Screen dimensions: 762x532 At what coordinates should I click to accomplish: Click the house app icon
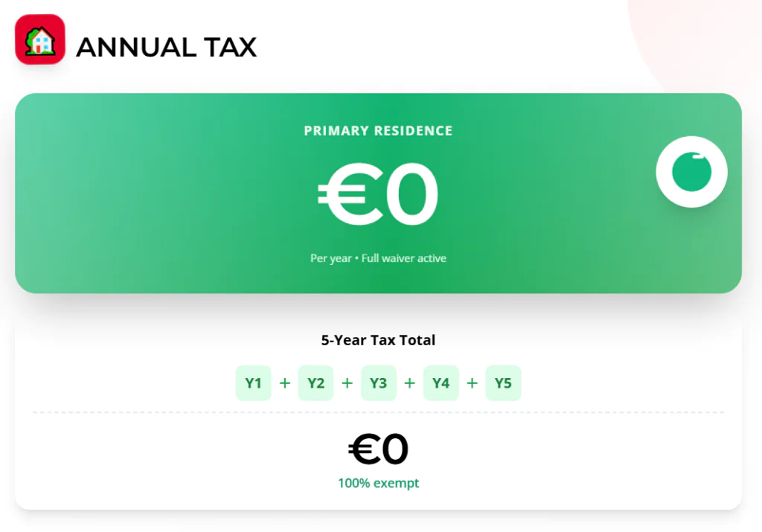click(x=40, y=40)
